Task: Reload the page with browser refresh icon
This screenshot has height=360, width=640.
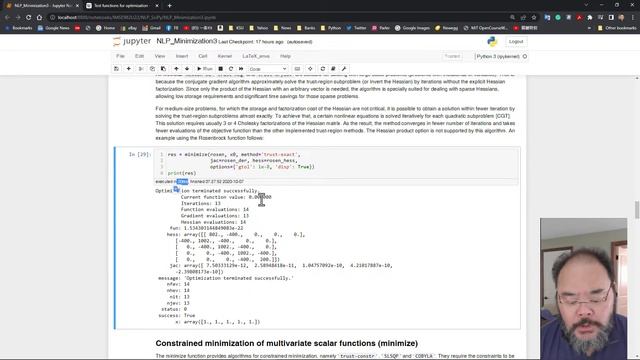Action: pyautogui.click(x=29, y=18)
